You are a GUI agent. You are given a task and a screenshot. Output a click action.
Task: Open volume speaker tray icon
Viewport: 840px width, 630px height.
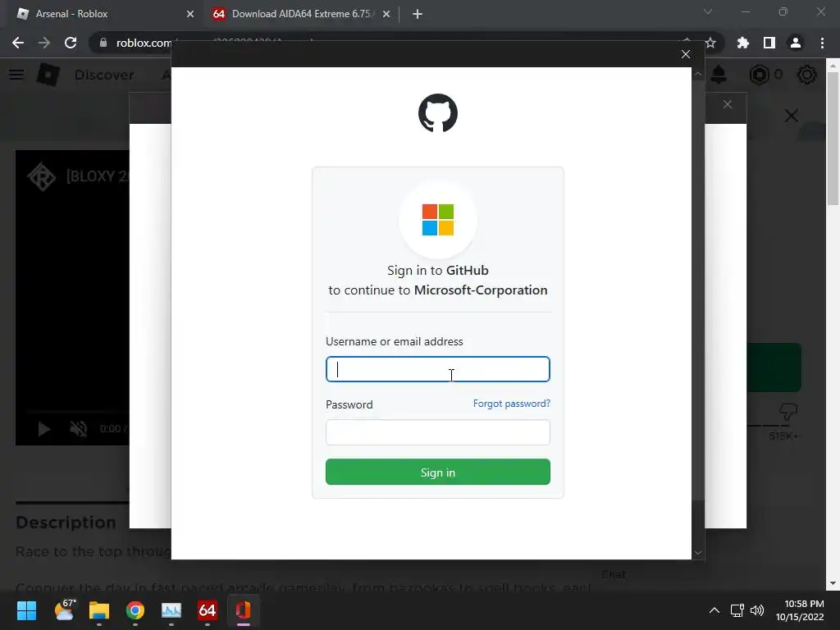click(757, 610)
